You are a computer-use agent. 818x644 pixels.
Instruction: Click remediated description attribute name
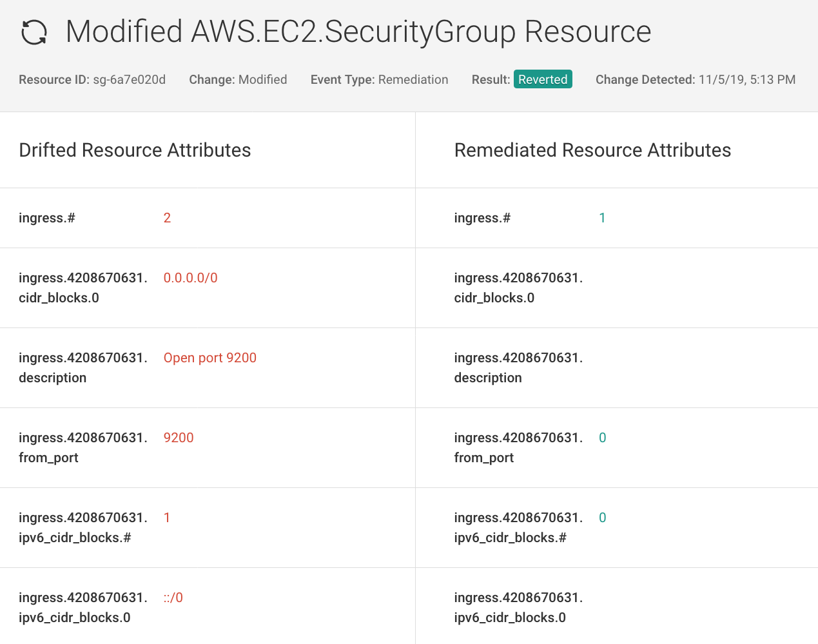(x=518, y=367)
